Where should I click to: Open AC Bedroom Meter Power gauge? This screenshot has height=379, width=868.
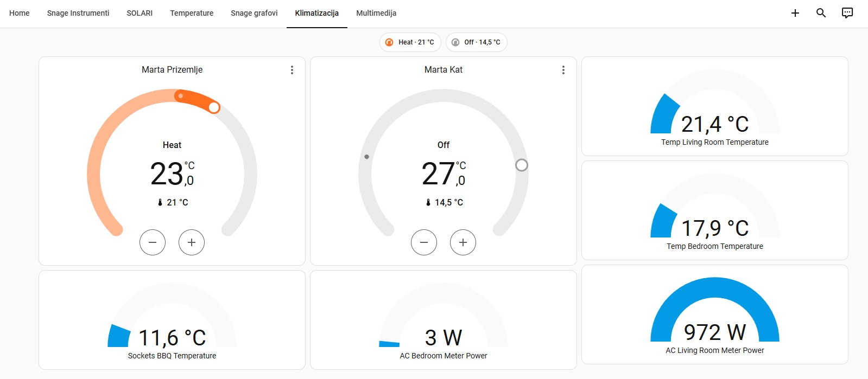click(443, 320)
